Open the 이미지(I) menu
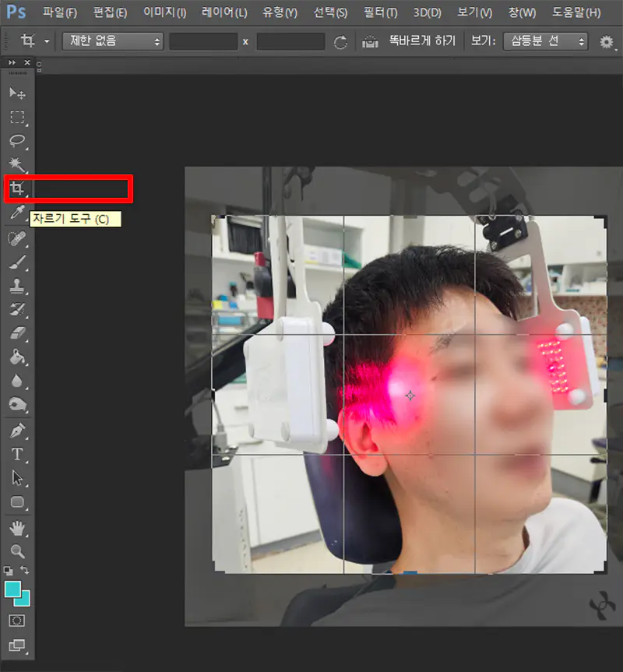This screenshot has height=672, width=623. 164,12
